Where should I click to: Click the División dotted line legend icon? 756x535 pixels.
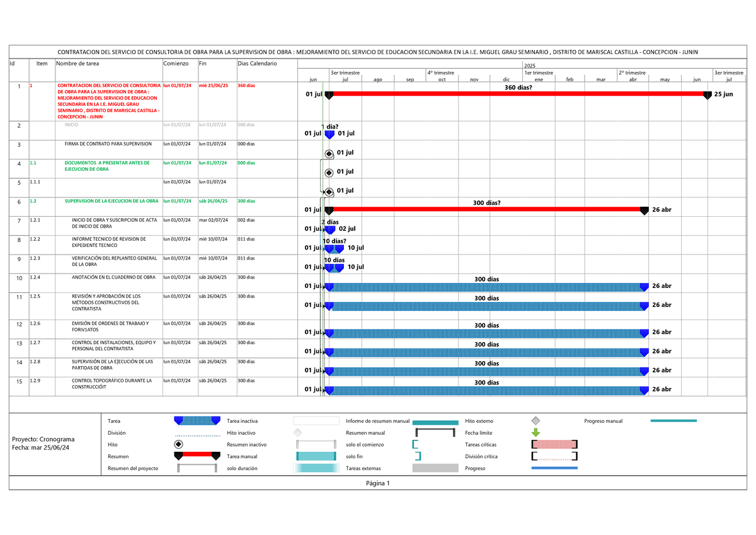[x=197, y=435]
